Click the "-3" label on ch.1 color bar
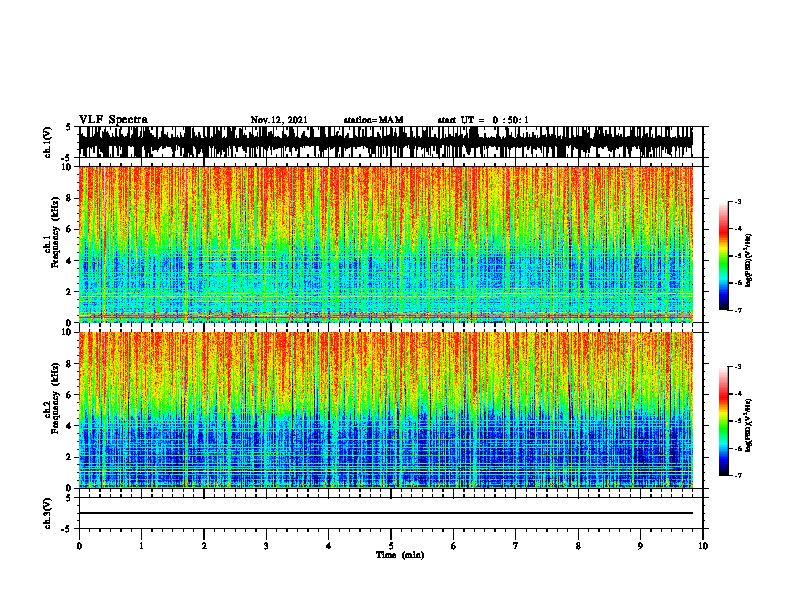 [x=738, y=201]
